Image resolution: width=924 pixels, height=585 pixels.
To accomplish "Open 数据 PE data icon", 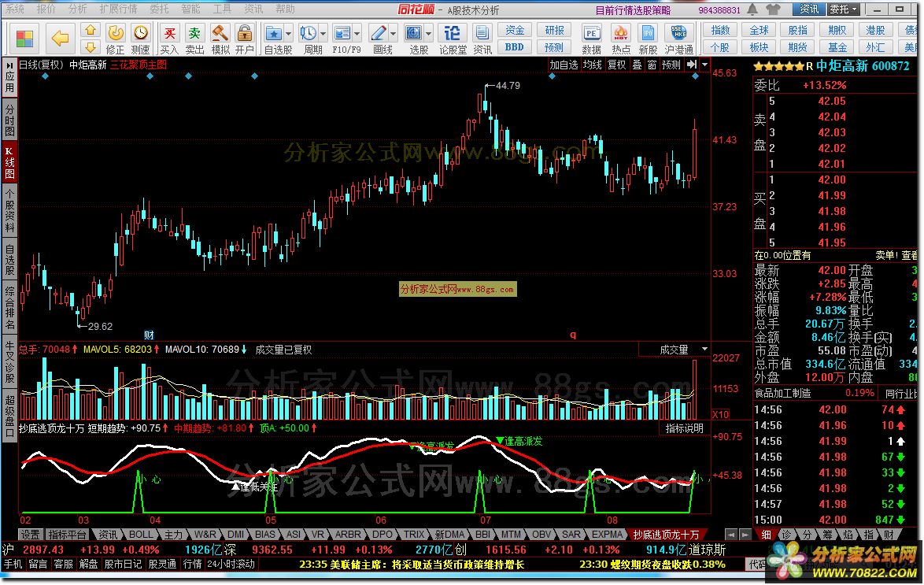I will (x=591, y=39).
